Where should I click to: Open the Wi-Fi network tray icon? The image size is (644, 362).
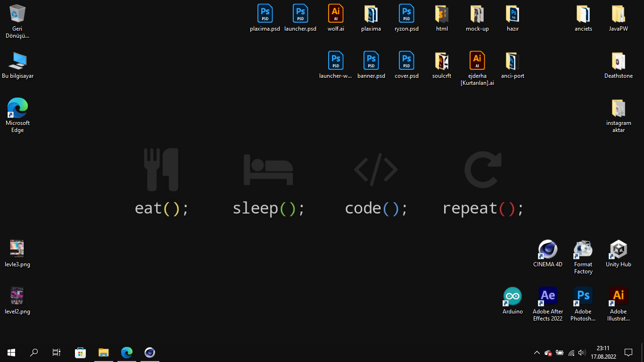[x=571, y=353]
